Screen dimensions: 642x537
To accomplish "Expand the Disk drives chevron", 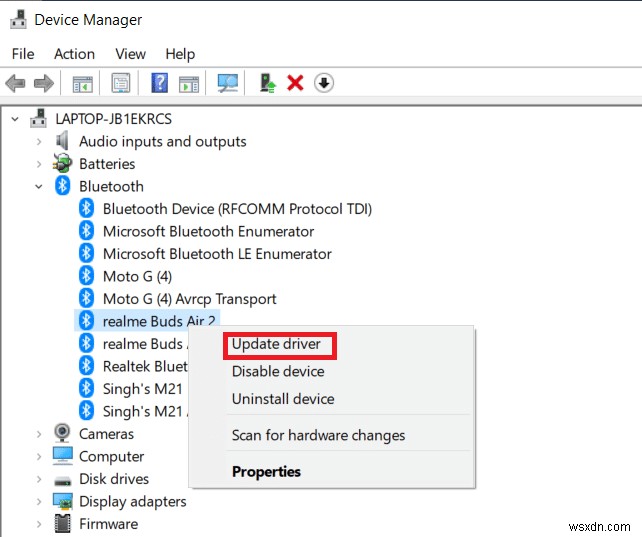I will 39,479.
